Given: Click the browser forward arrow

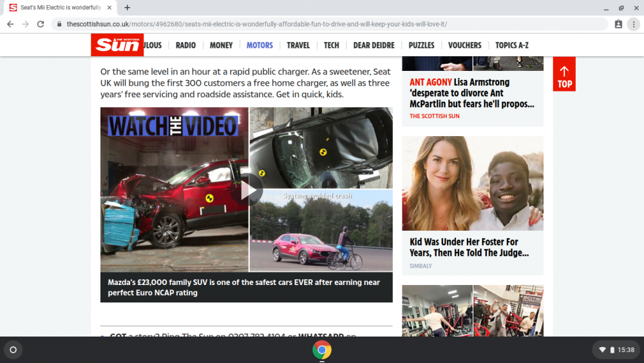Looking at the screenshot, I should [x=26, y=25].
